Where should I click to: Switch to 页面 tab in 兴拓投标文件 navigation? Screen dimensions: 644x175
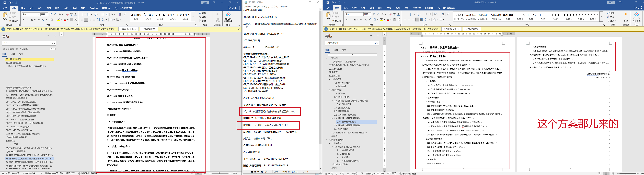tap(336, 50)
